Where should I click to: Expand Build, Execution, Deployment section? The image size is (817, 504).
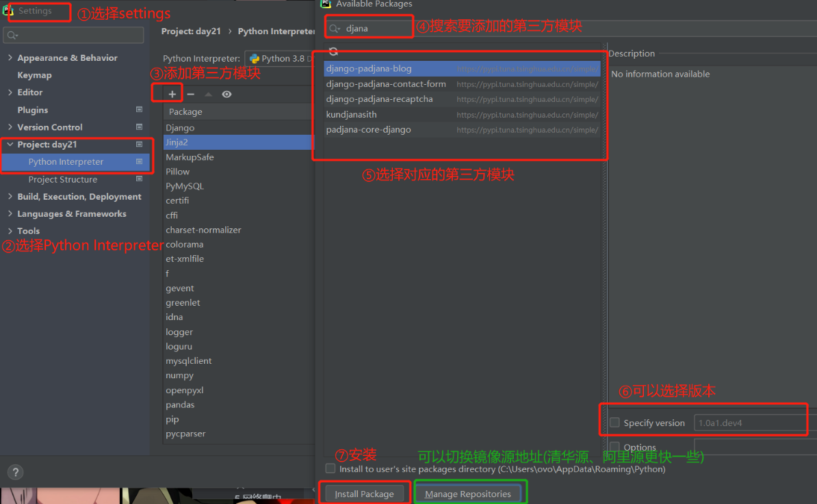tap(10, 196)
